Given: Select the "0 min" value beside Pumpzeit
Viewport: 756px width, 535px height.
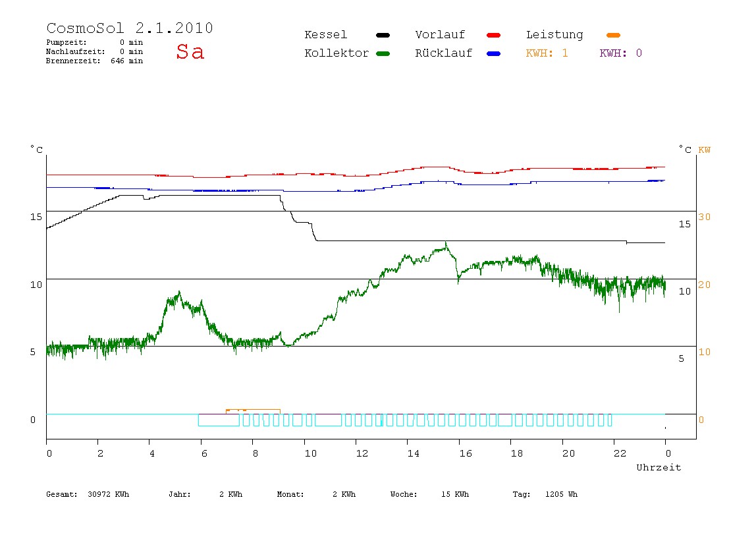Looking at the screenshot, I should (132, 42).
